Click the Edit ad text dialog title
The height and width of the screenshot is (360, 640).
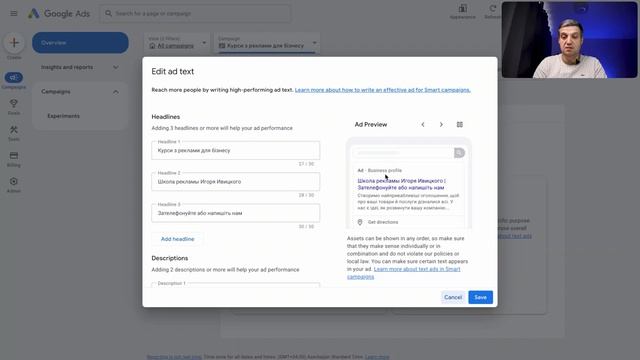[x=173, y=71]
